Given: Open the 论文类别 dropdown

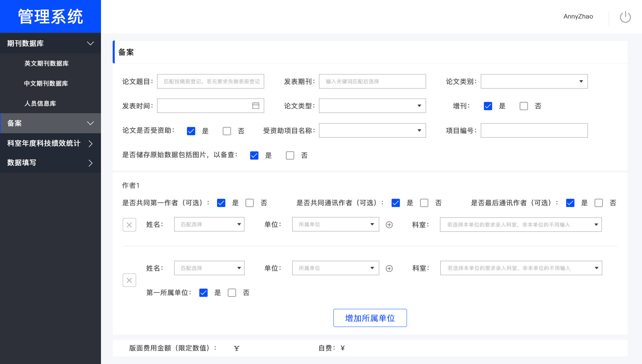Looking at the screenshot, I should point(534,81).
